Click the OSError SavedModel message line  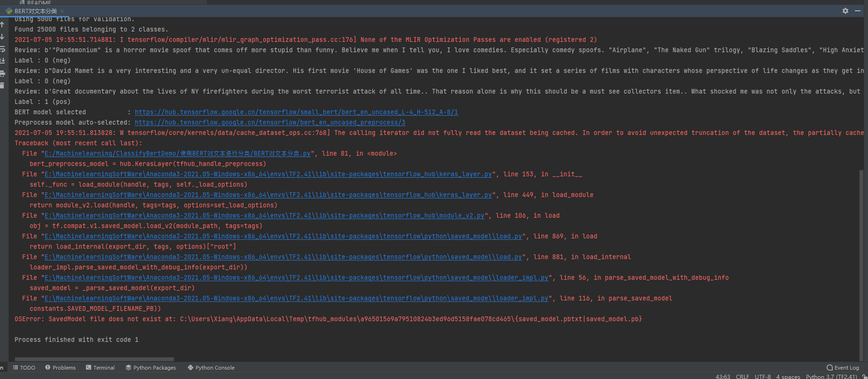[x=328, y=319]
